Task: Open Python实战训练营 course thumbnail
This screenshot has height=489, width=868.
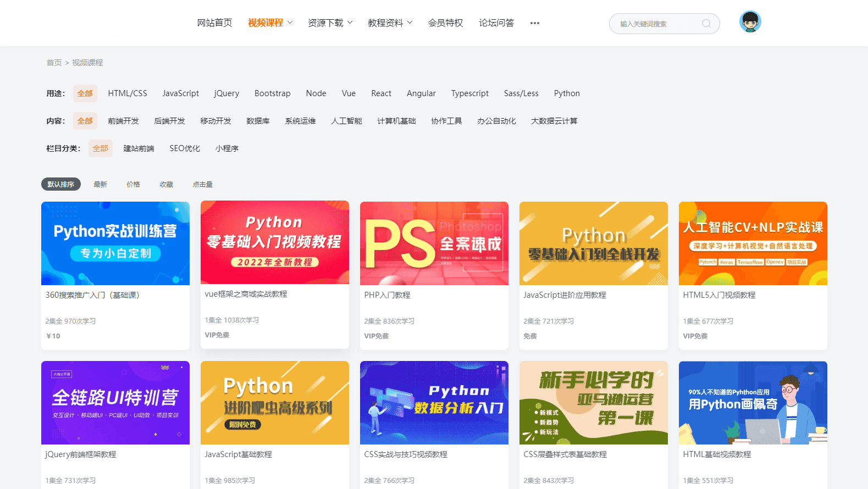Action: click(115, 243)
